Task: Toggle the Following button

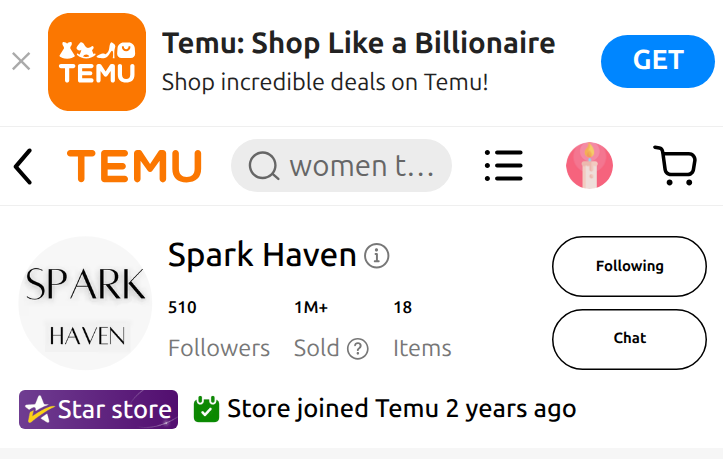Action: click(x=629, y=266)
